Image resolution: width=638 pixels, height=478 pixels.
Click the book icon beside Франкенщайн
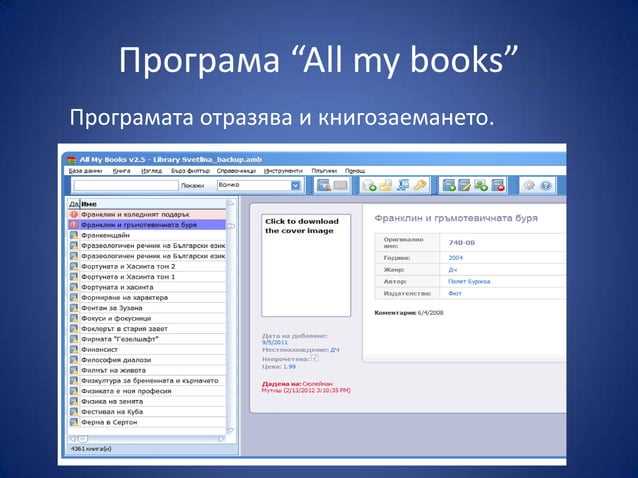click(74, 235)
